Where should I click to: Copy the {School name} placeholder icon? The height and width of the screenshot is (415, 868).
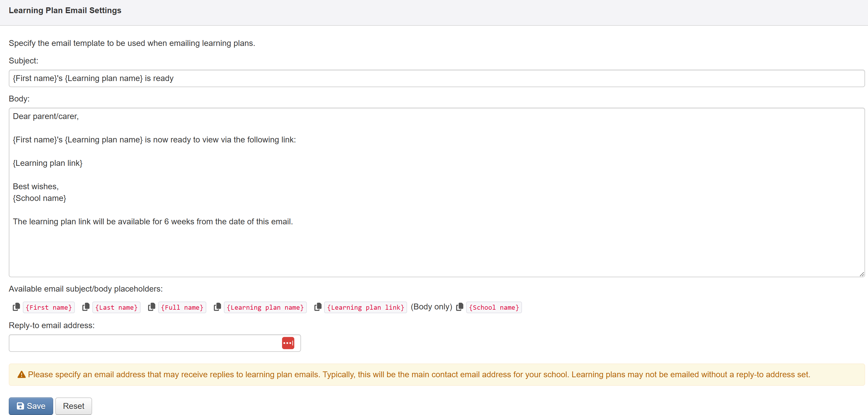coord(460,307)
